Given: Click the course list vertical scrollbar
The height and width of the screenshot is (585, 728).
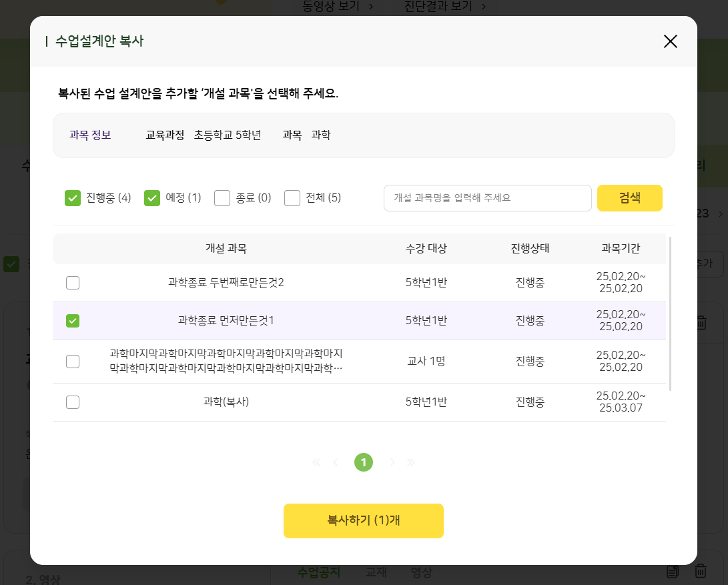Looking at the screenshot, I should coord(670,314).
